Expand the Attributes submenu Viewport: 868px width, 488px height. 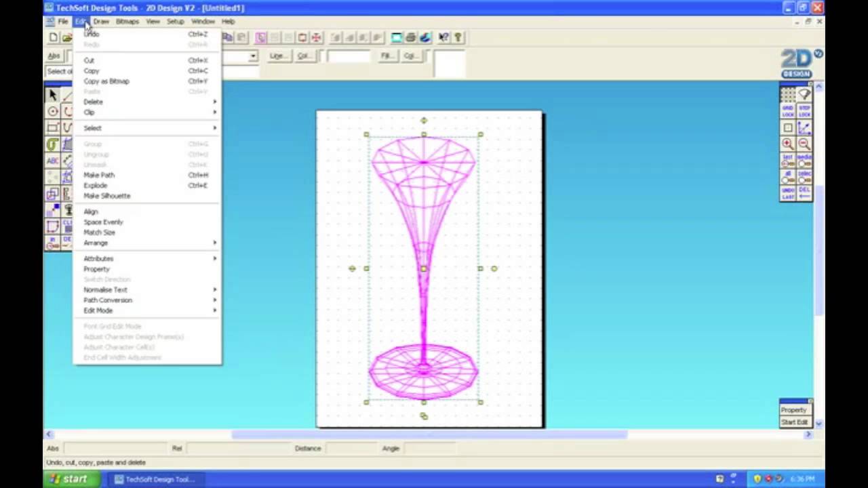146,259
